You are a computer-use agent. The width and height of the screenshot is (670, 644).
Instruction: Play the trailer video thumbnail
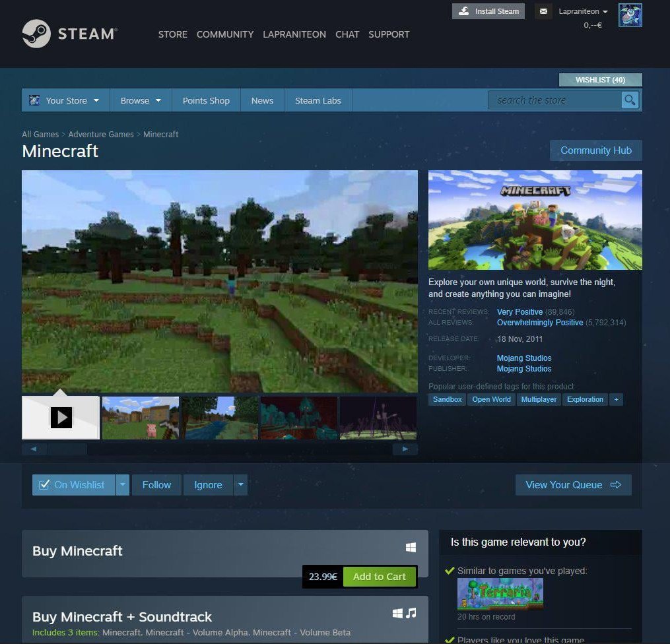click(x=61, y=418)
